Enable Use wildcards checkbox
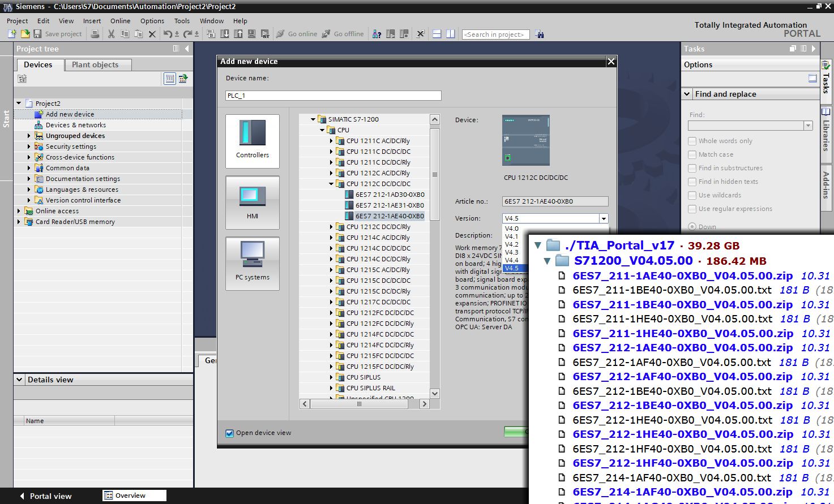Image resolution: width=834 pixels, height=504 pixels. [x=692, y=195]
